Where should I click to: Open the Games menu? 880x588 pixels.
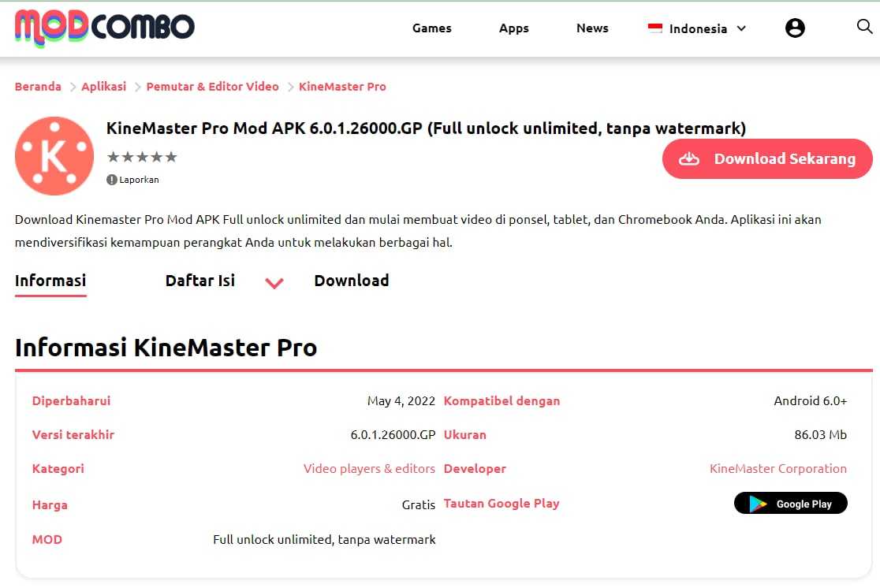[x=431, y=28]
